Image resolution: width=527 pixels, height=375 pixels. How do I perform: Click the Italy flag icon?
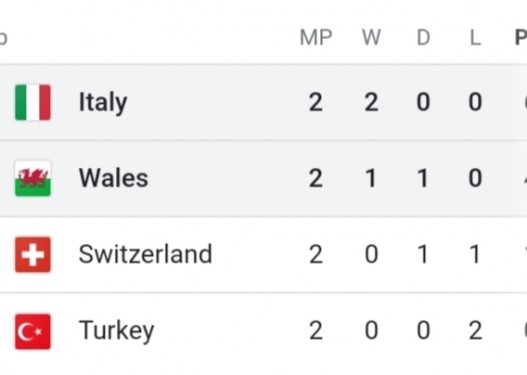(33, 102)
